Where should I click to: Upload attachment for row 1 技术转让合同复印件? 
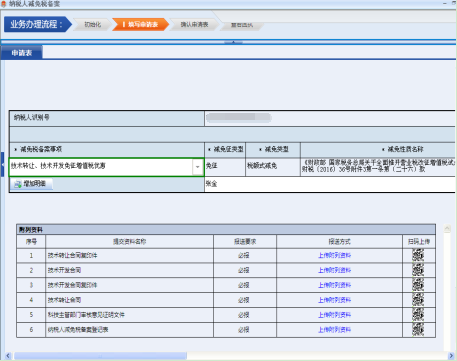(x=334, y=255)
